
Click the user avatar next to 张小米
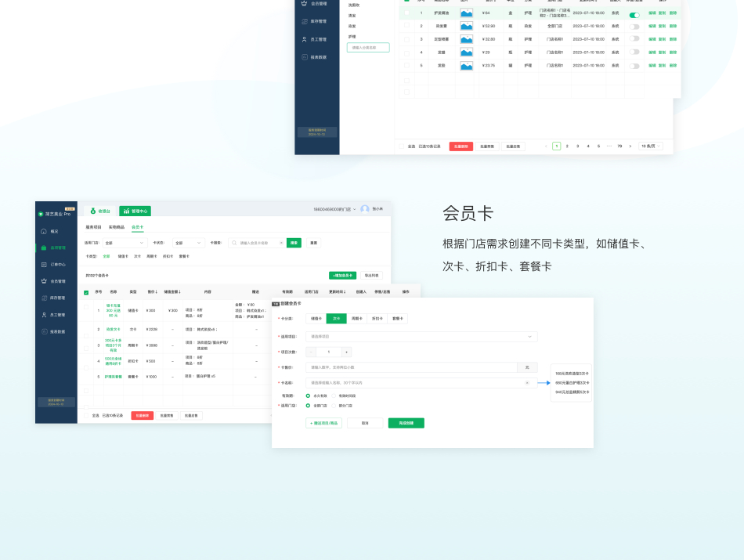click(x=365, y=209)
